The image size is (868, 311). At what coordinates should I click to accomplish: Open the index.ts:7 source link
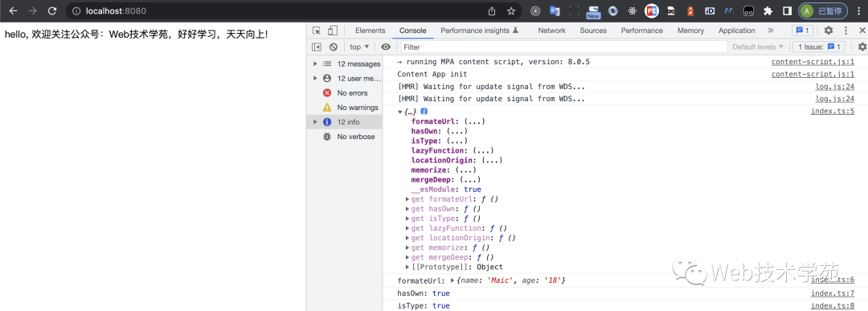click(833, 293)
